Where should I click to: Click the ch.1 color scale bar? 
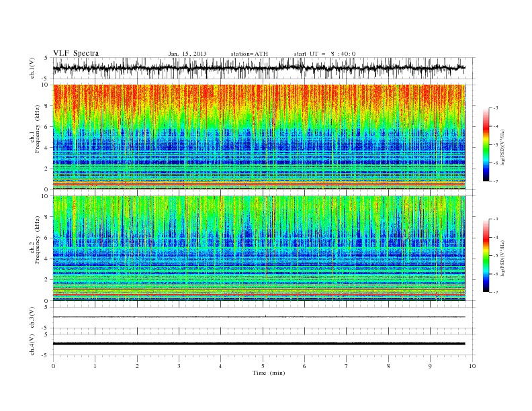click(486, 144)
